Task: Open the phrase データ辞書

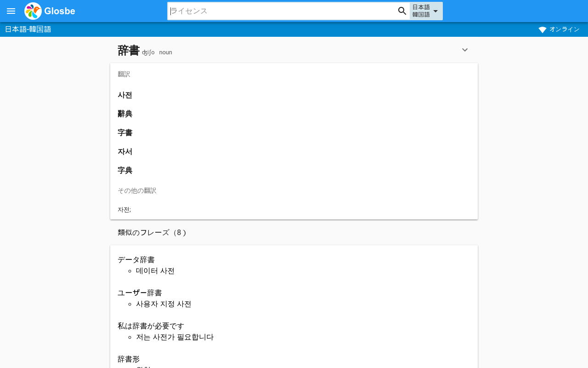Action: [x=136, y=260]
